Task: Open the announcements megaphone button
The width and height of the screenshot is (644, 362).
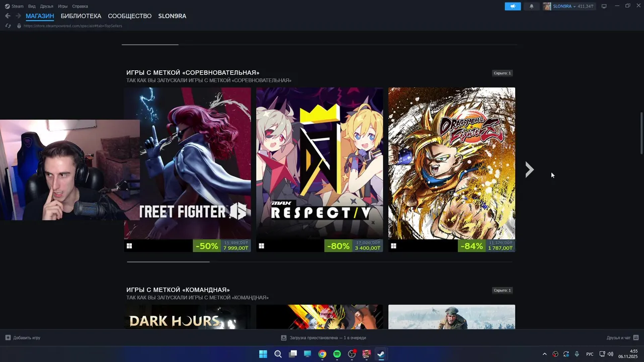Action: point(513,6)
